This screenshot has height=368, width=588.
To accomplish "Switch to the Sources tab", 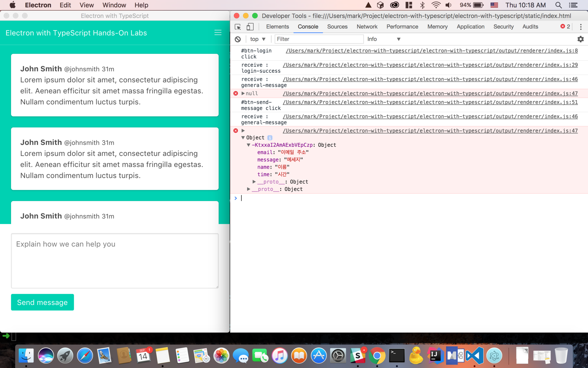I will tap(337, 27).
